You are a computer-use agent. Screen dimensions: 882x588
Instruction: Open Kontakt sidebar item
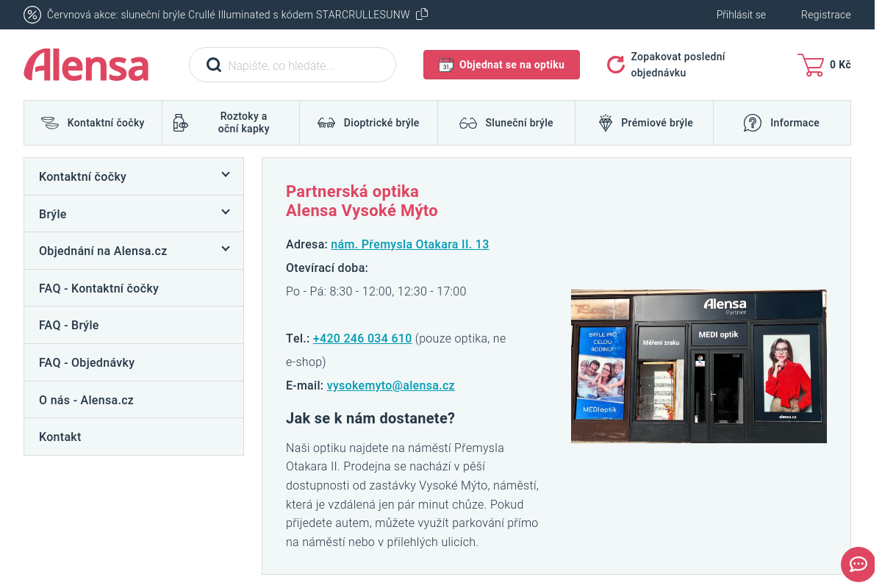[x=134, y=437]
